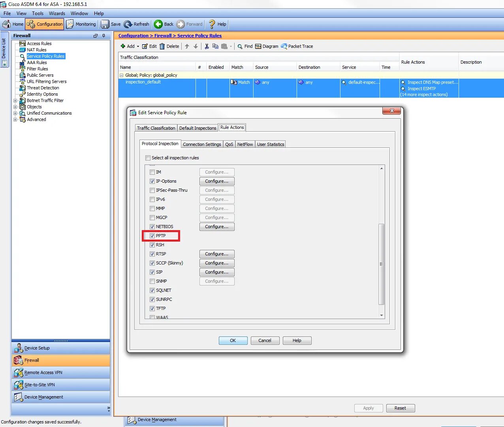Open the Add dropdown arrow
The width and height of the screenshot is (504, 427).
pyautogui.click(x=138, y=47)
